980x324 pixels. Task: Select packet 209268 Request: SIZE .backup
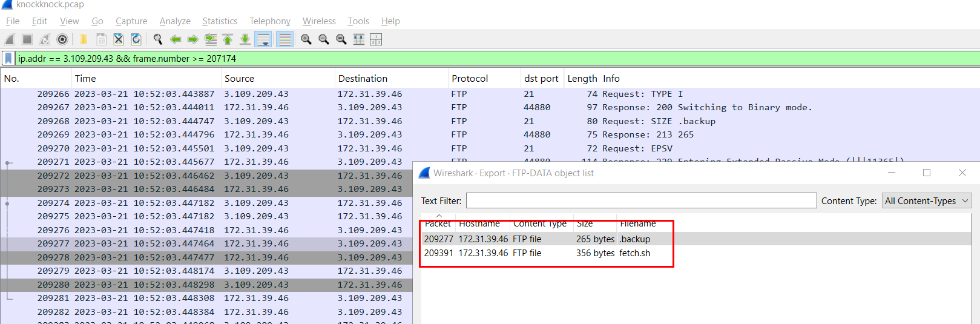pyautogui.click(x=490, y=121)
